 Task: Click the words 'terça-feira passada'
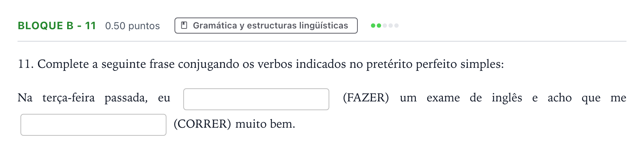(95, 98)
